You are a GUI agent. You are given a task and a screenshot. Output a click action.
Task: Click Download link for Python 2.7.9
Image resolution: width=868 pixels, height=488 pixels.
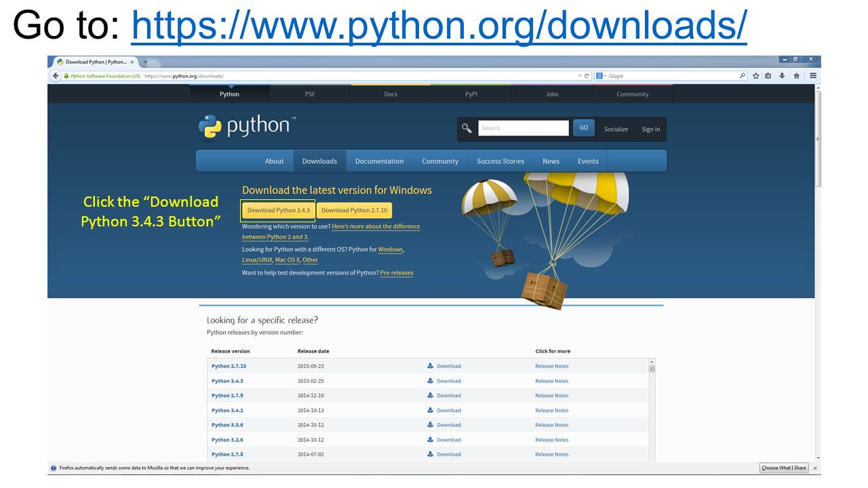click(449, 396)
